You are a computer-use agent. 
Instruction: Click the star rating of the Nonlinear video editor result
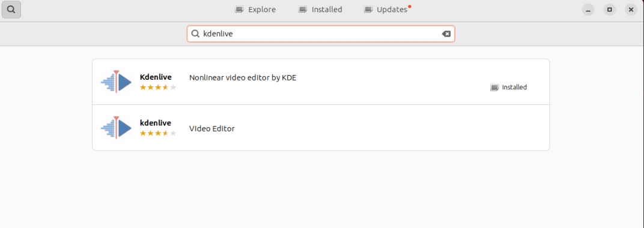click(x=158, y=88)
